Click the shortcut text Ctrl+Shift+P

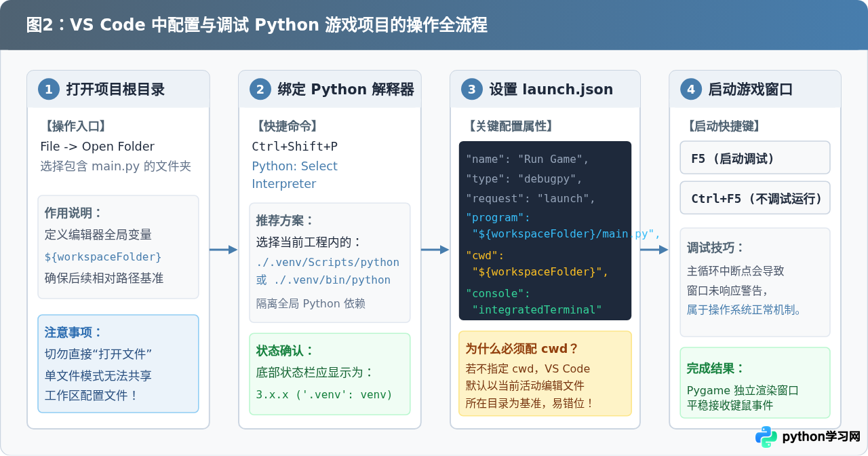[x=295, y=147]
